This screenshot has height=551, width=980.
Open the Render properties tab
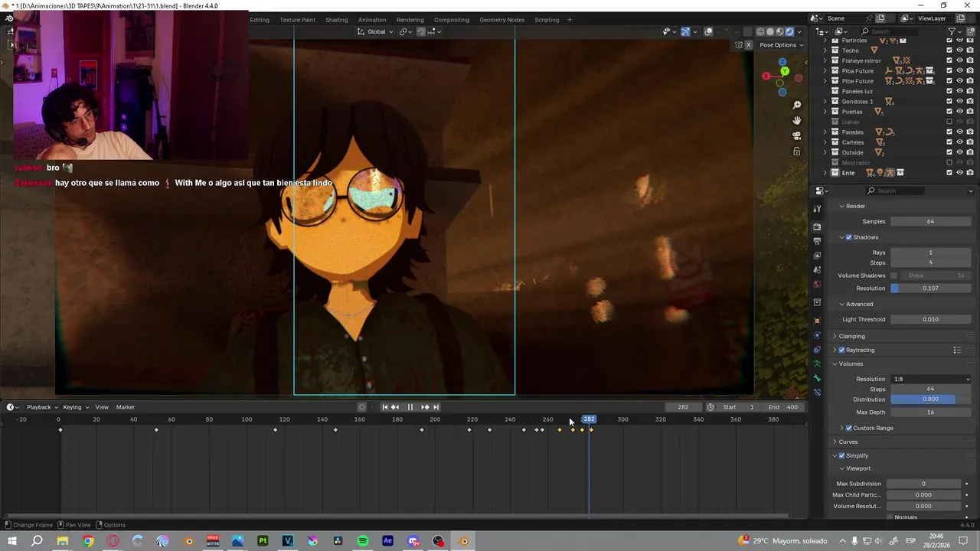(817, 227)
